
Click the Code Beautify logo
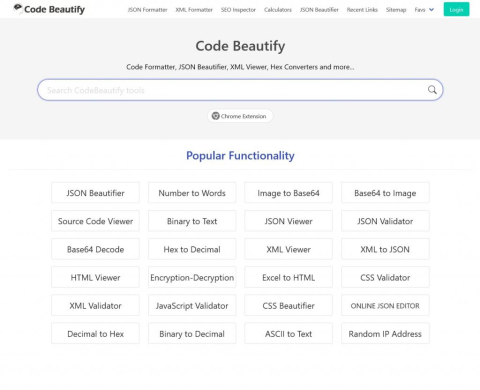pyautogui.click(x=49, y=9)
